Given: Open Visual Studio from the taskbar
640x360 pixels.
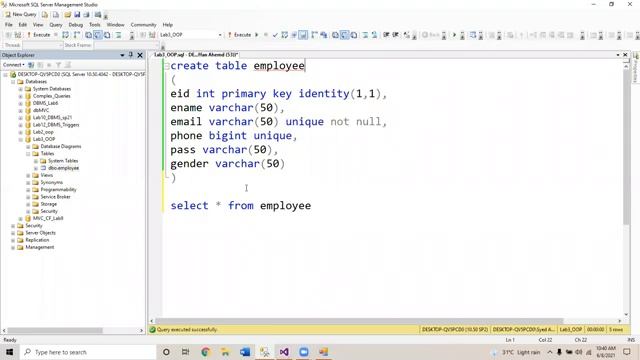Looking at the screenshot, I should tap(284, 352).
